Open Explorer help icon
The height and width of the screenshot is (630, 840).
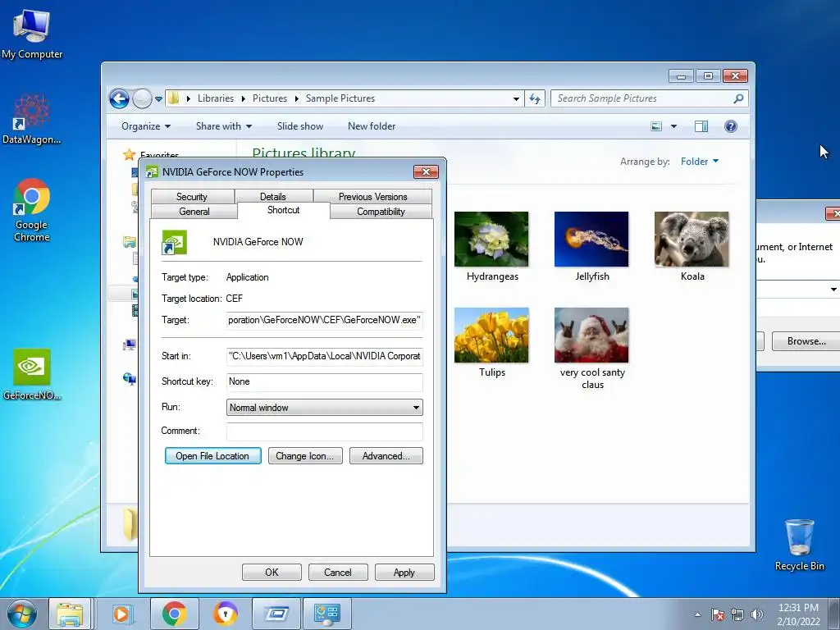[x=730, y=126]
